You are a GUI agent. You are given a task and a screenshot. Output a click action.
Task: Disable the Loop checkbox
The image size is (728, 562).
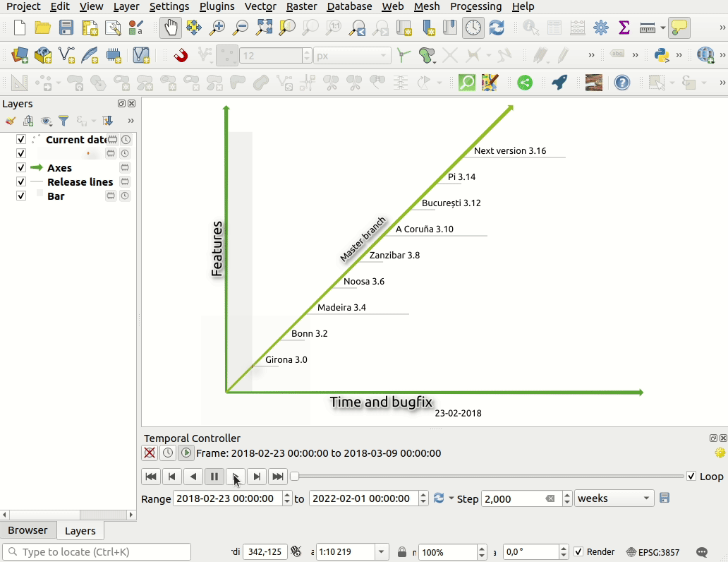point(691,476)
